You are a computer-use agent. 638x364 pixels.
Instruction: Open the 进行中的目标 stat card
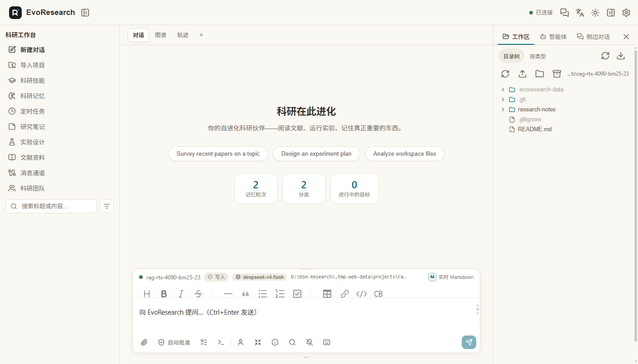(354, 188)
